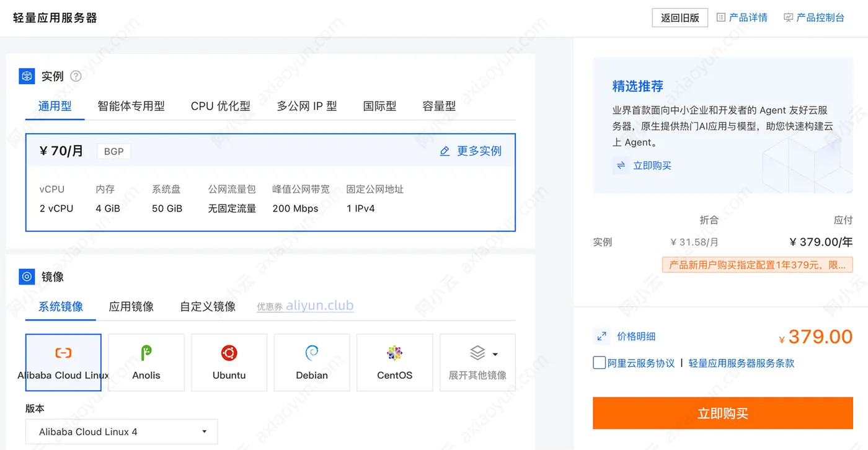Click the orange 立即购买 button
The height and width of the screenshot is (450, 868).
click(x=723, y=413)
